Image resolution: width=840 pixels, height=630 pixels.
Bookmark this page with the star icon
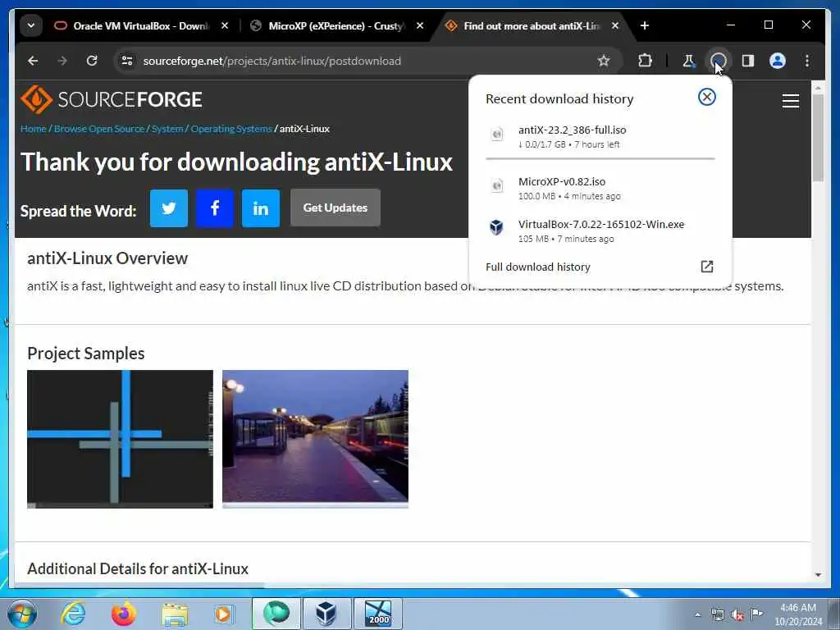[x=604, y=61]
